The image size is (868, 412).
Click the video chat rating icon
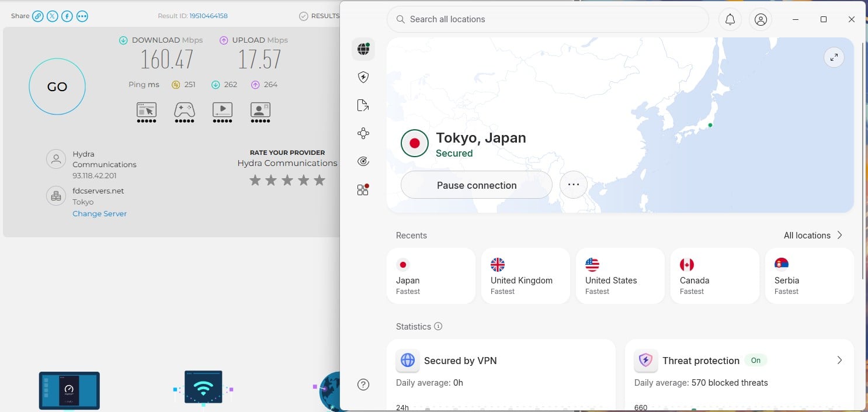tap(261, 112)
